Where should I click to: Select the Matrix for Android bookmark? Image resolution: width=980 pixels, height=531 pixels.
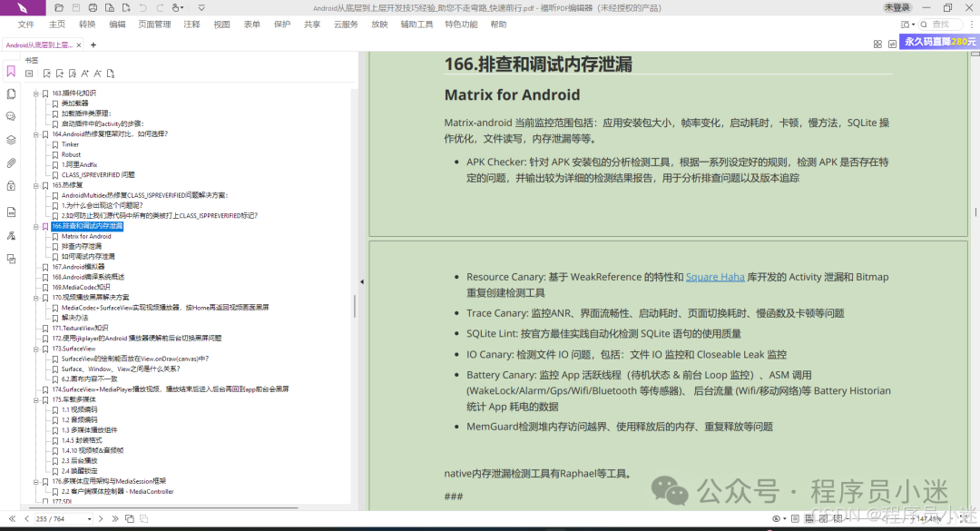pos(86,236)
